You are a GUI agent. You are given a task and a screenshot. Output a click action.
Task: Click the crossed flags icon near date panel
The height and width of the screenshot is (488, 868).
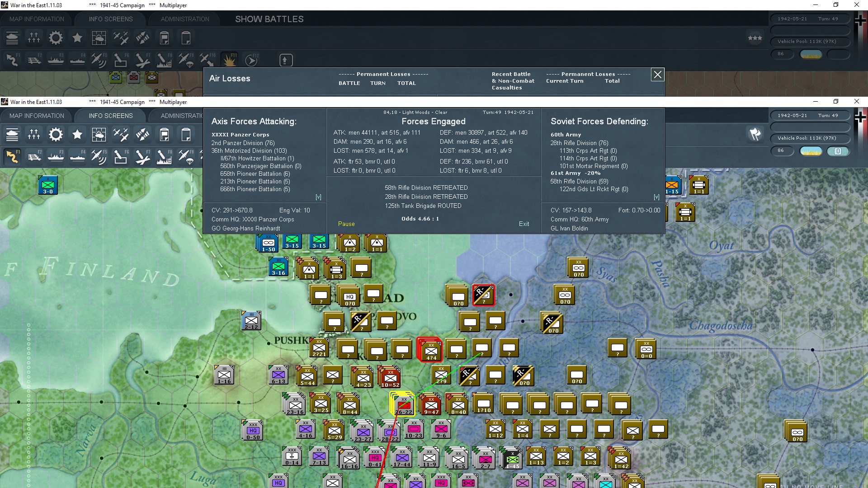(755, 134)
